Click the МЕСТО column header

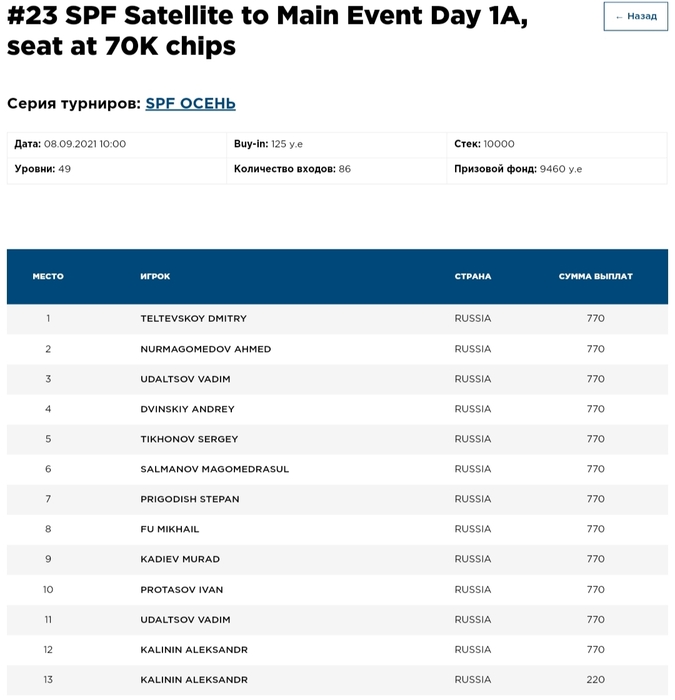pyautogui.click(x=48, y=276)
